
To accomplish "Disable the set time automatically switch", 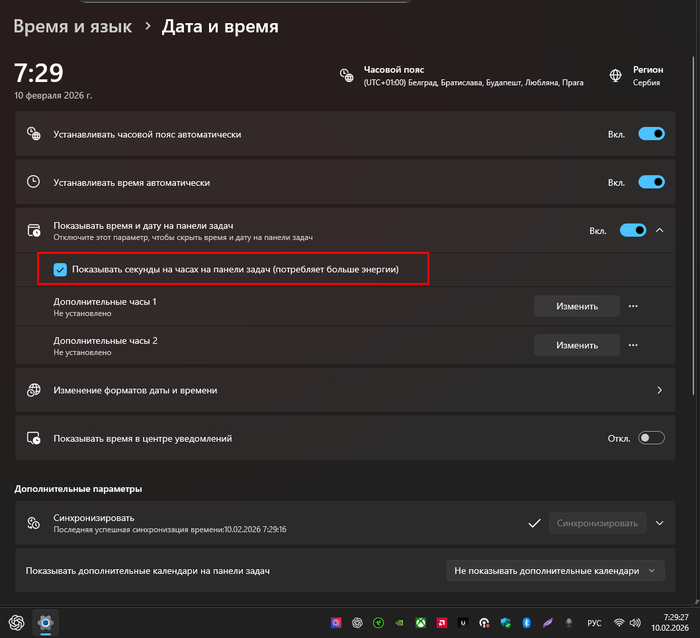I will 651,182.
